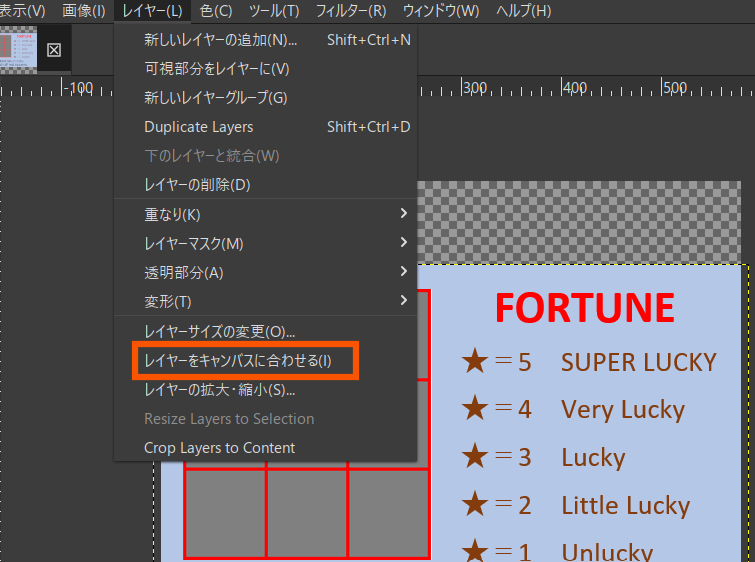Choose レイヤーの拡大・縮小(S) menu entry
Screen dimensions: 755x562
click(x=219, y=389)
